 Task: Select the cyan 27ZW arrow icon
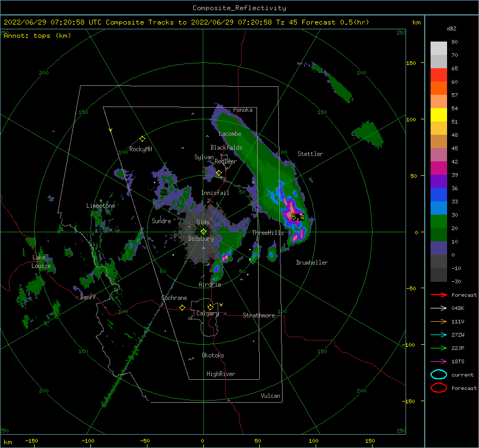pyautogui.click(x=439, y=335)
